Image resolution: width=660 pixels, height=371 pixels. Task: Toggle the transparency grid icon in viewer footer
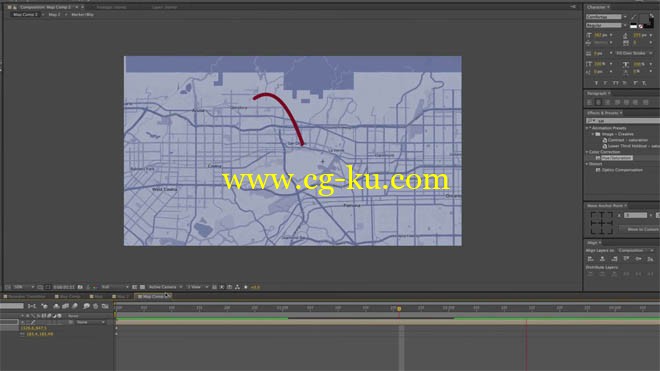pyautogui.click(x=142, y=287)
